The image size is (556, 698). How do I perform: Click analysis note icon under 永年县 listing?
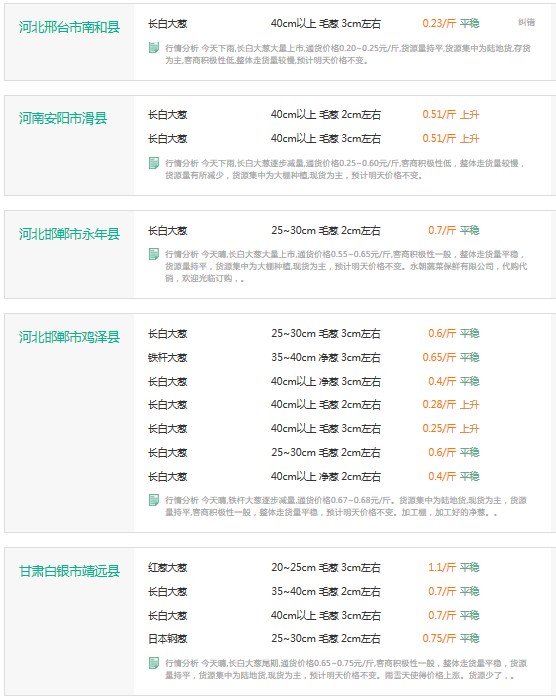(154, 254)
